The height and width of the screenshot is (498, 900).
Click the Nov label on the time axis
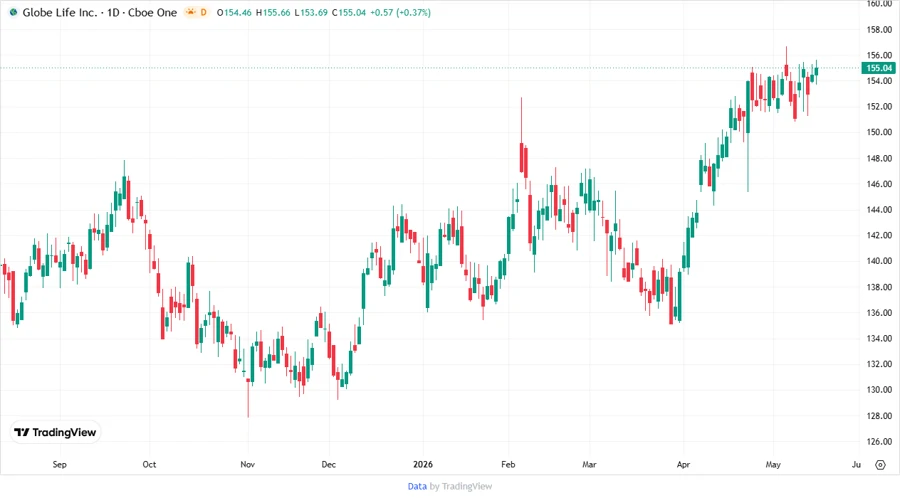[247, 464]
